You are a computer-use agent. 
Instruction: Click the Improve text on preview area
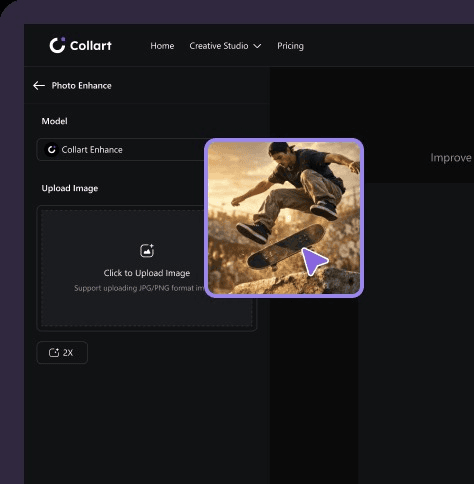pos(451,158)
